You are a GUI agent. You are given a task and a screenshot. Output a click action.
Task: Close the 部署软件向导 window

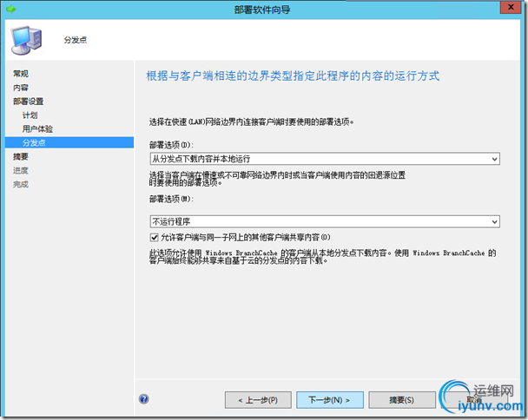[x=510, y=7]
